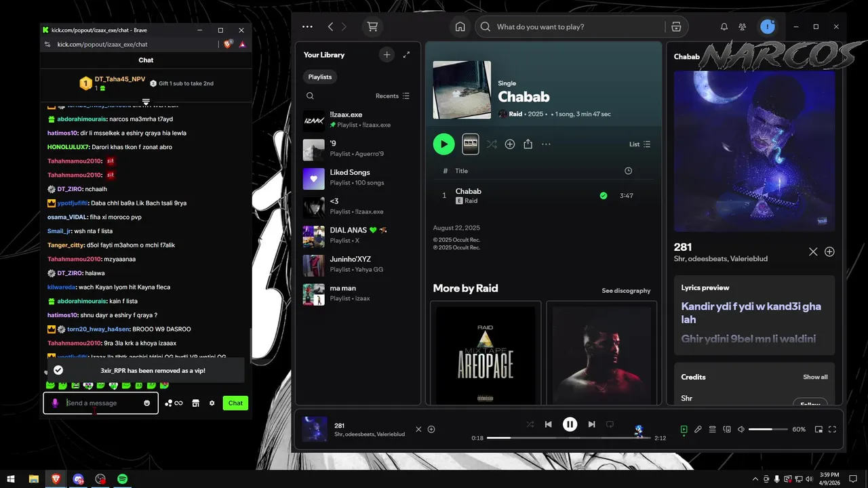Expand Your Library panel
Screen dimensions: 868x488
tap(406, 55)
